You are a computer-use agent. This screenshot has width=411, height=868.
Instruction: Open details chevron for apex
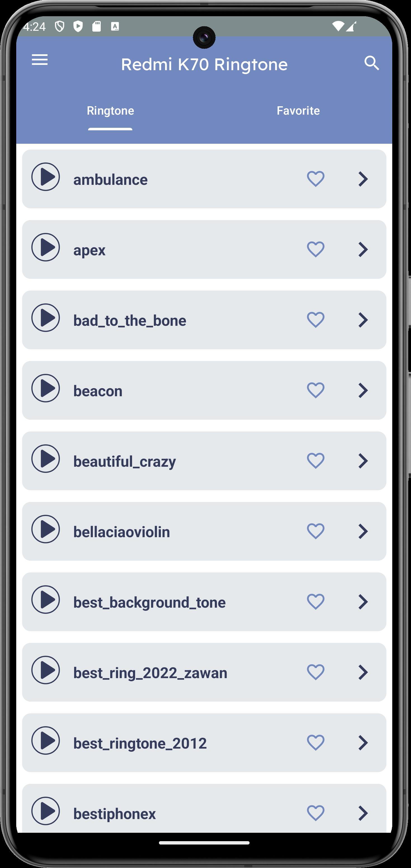(363, 249)
